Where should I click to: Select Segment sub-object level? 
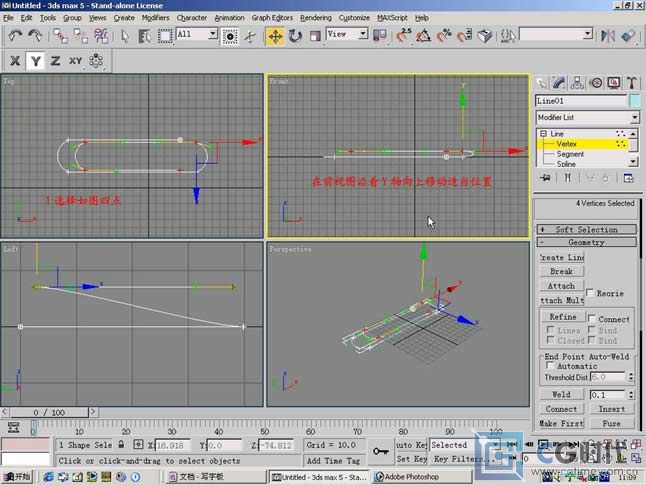click(x=570, y=154)
